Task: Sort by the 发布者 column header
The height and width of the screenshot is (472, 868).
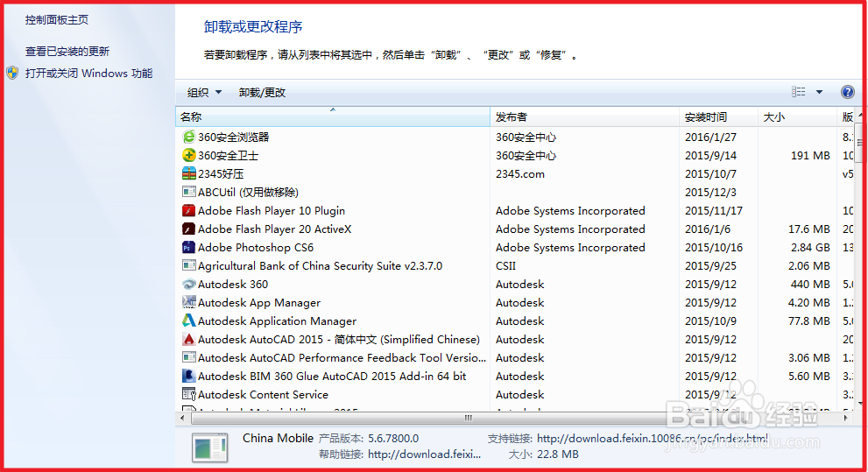Action: coord(584,116)
